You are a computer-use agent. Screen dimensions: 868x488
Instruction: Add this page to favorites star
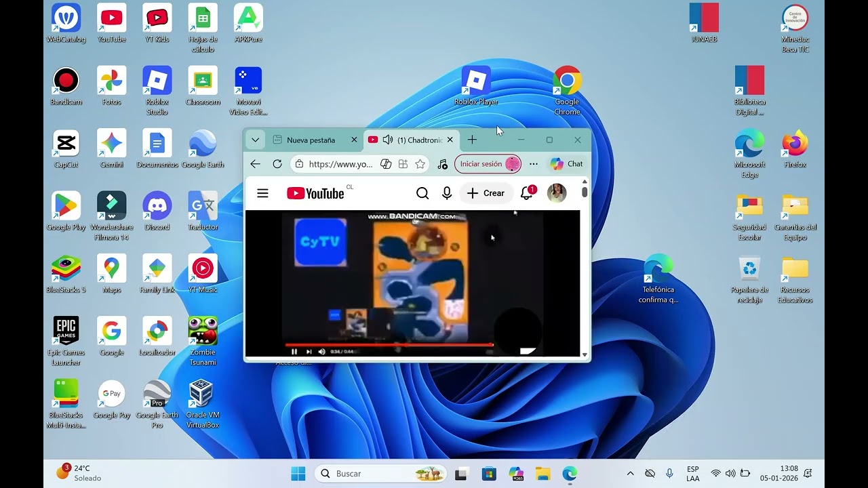[x=420, y=164]
